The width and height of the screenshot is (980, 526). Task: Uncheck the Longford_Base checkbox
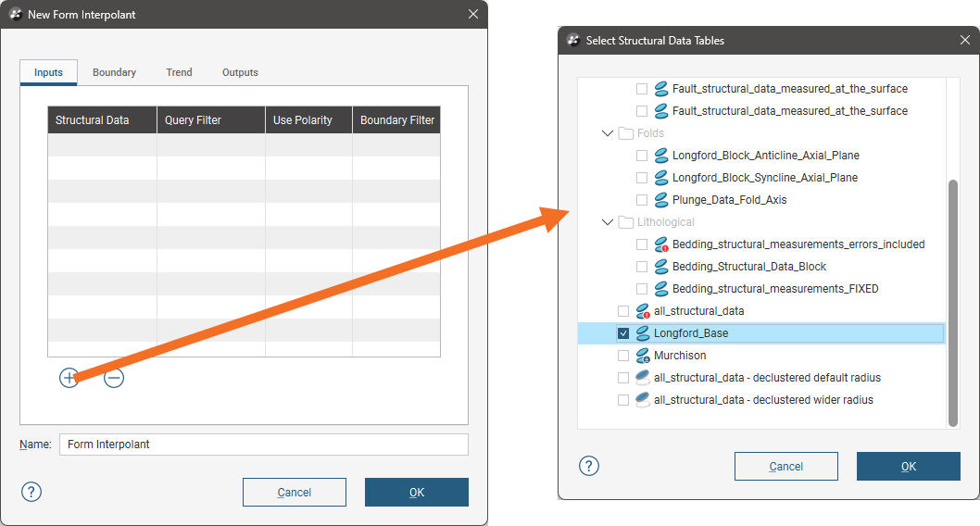(x=623, y=333)
